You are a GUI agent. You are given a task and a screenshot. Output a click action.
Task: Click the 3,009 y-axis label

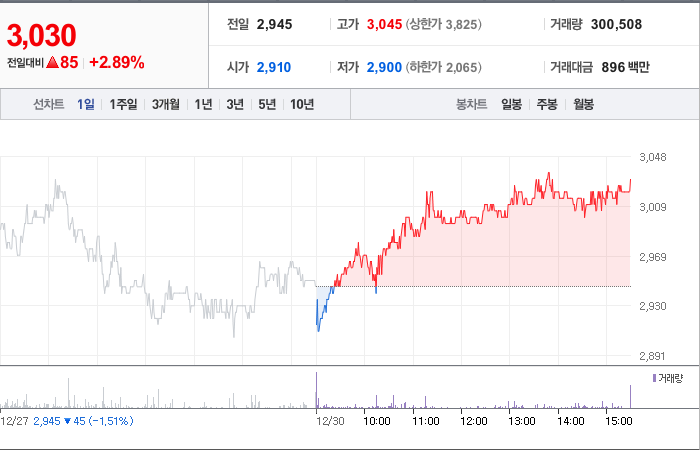(653, 207)
